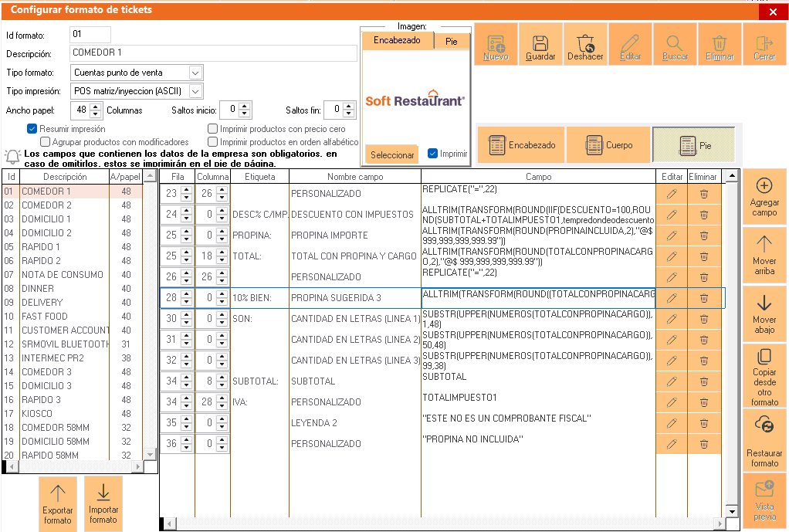
Task: Switch to Encabezado image tab
Action: click(x=397, y=40)
